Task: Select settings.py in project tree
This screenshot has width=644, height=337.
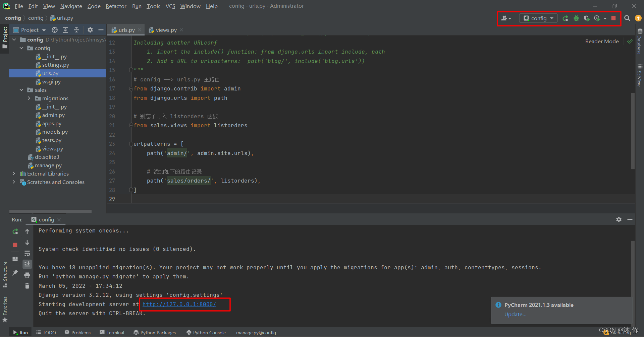Action: pyautogui.click(x=52, y=65)
